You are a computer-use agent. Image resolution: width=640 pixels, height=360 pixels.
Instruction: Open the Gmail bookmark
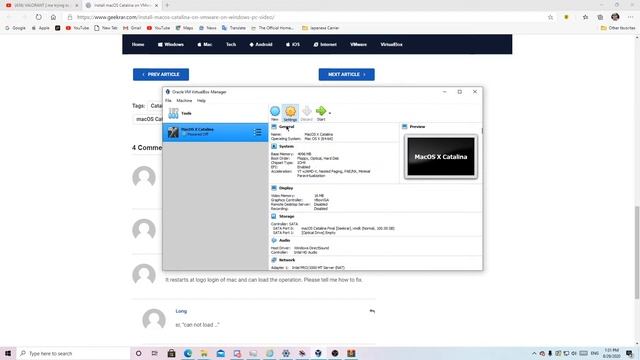[x=132, y=28]
